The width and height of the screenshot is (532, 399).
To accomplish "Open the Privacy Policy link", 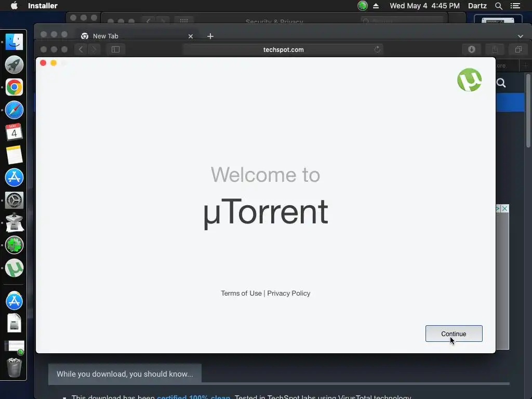I will 289,293.
